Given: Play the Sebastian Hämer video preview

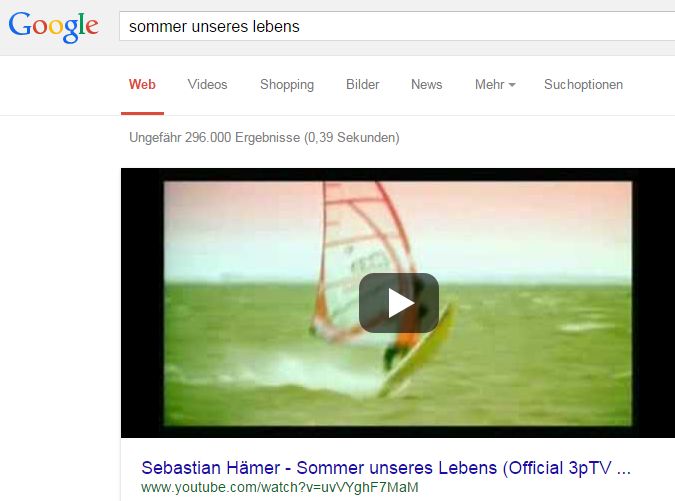Looking at the screenshot, I should [399, 303].
